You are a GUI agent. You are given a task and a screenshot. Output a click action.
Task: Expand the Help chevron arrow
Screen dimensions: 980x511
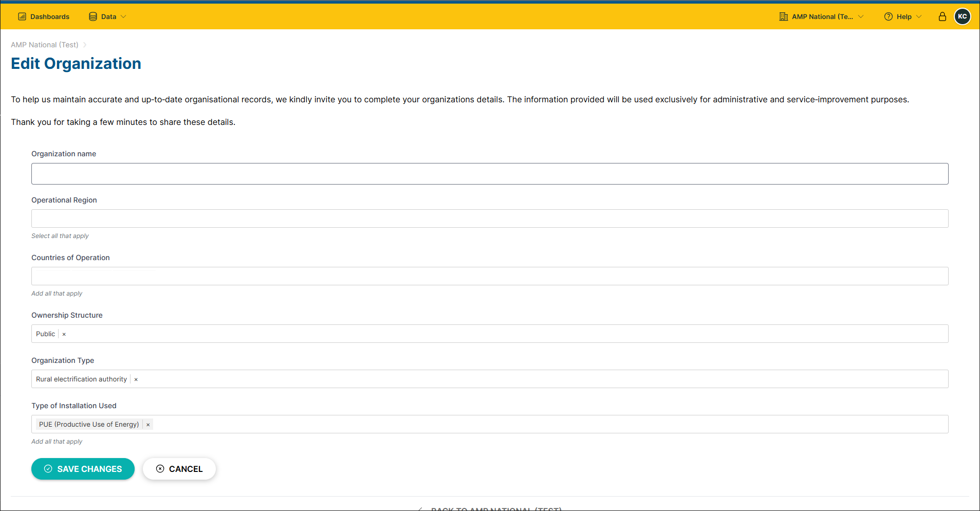(x=919, y=16)
